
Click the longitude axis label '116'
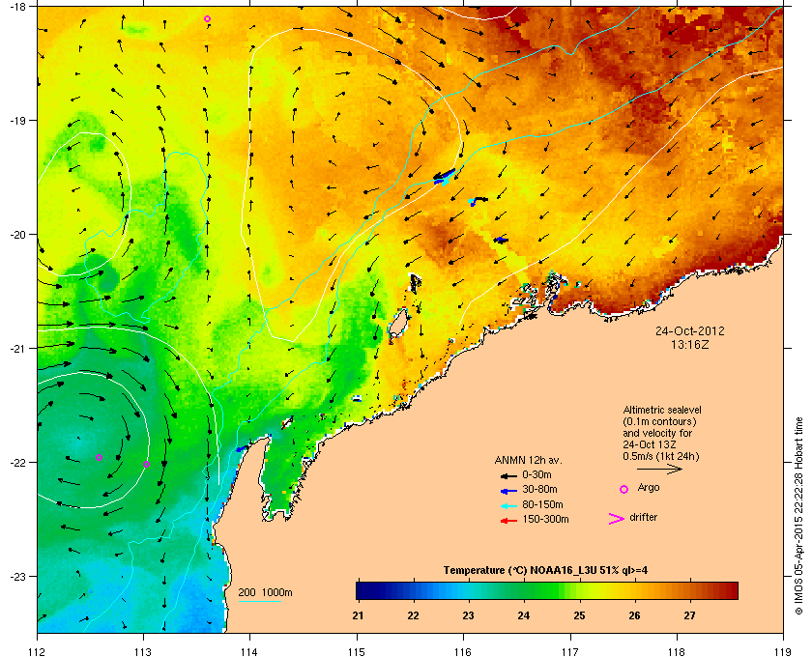[463, 651]
